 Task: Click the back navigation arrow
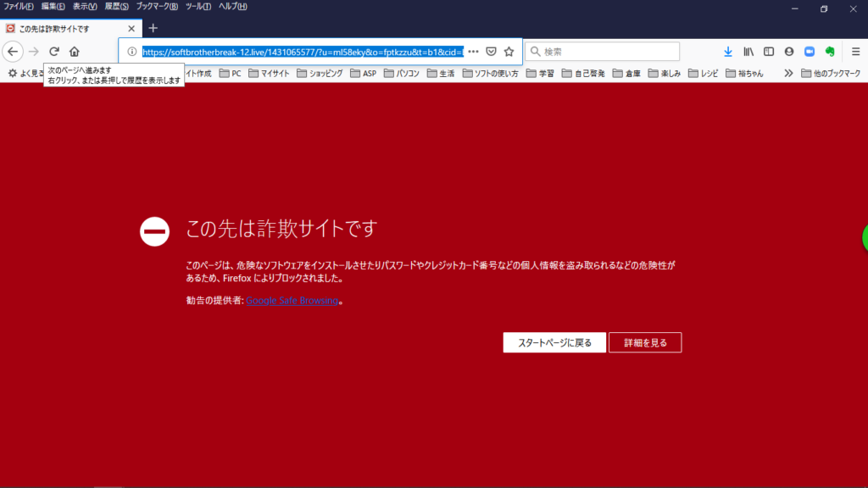pyautogui.click(x=13, y=52)
